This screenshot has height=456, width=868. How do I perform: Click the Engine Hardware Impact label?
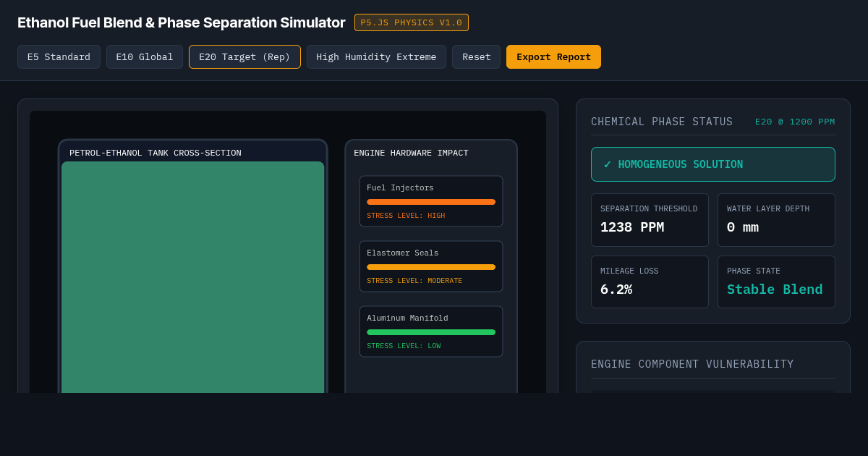click(411, 153)
